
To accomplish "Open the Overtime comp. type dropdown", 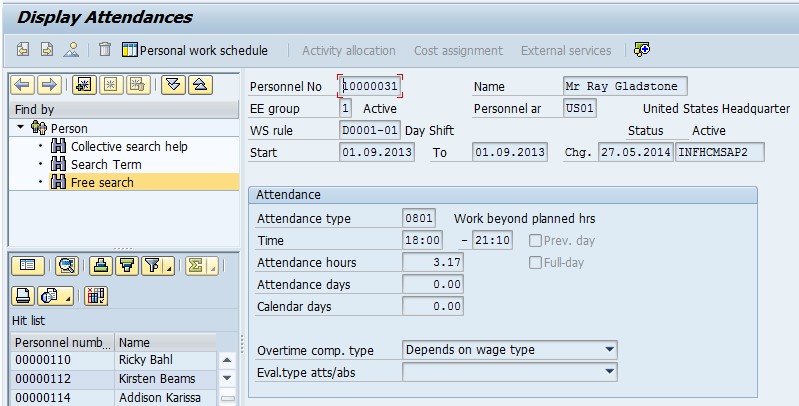I will click(609, 350).
